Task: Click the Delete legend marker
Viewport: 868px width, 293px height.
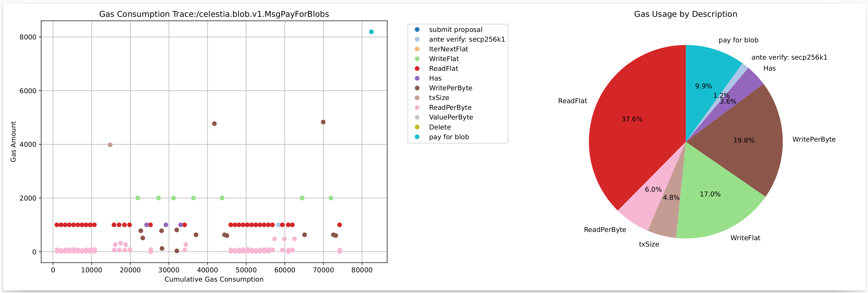Action: 417,127
